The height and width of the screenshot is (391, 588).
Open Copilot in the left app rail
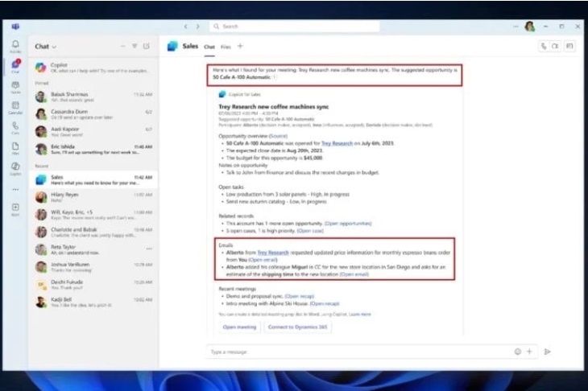tap(15, 168)
